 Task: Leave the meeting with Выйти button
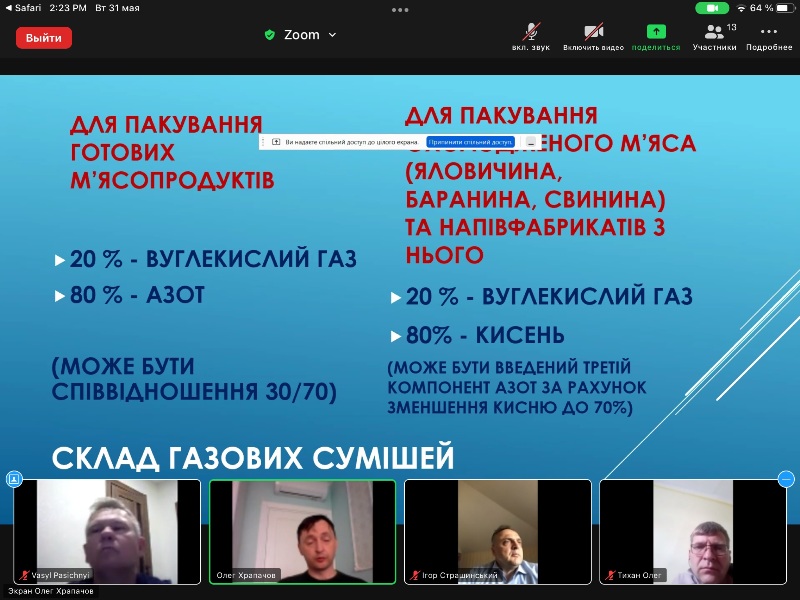click(x=43, y=38)
